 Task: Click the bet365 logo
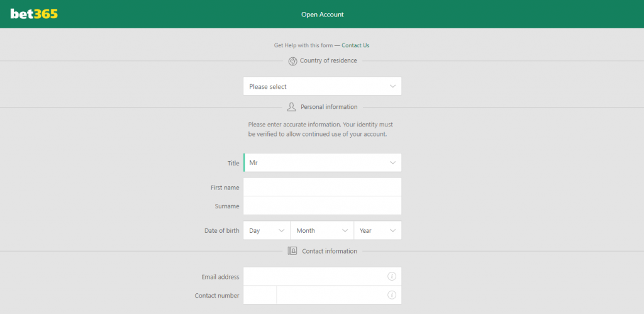[34, 14]
